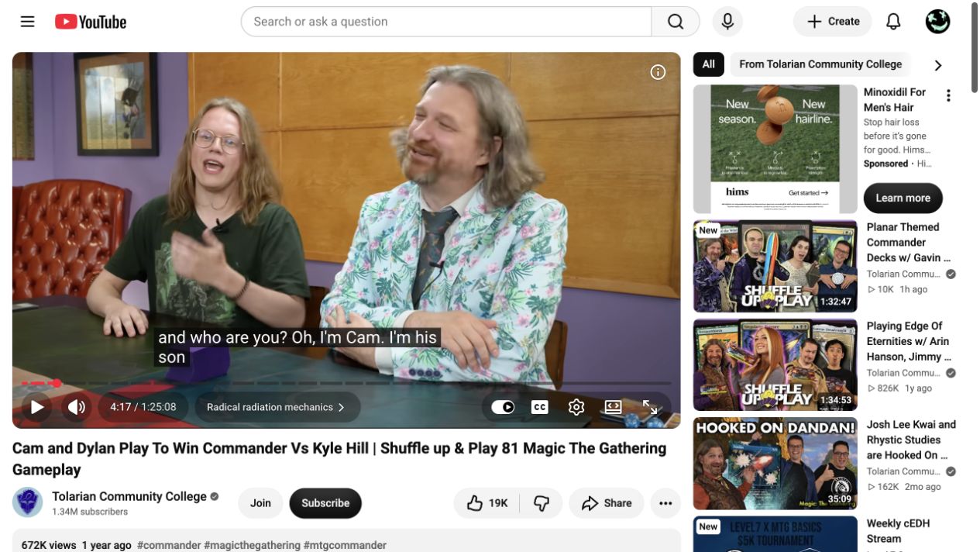Expand the Radical radiation mechanics chapter
Image resolution: width=980 pixels, height=552 pixels.
click(x=277, y=407)
